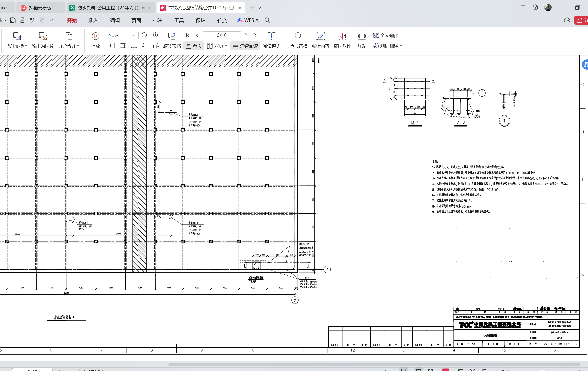
Task: Jump to the last page
Action: 256,35
